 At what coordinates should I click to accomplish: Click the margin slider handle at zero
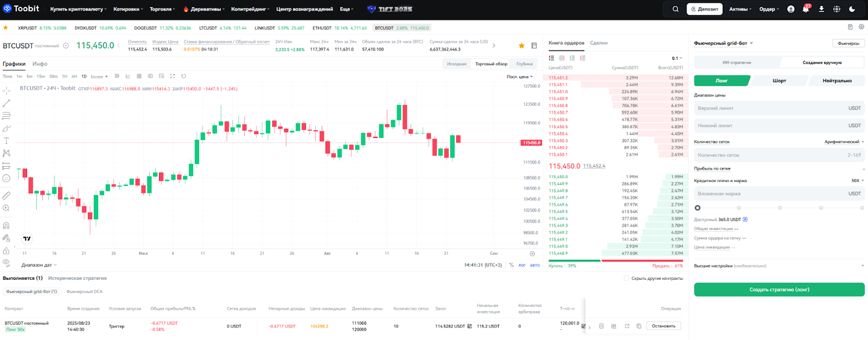[x=698, y=207]
